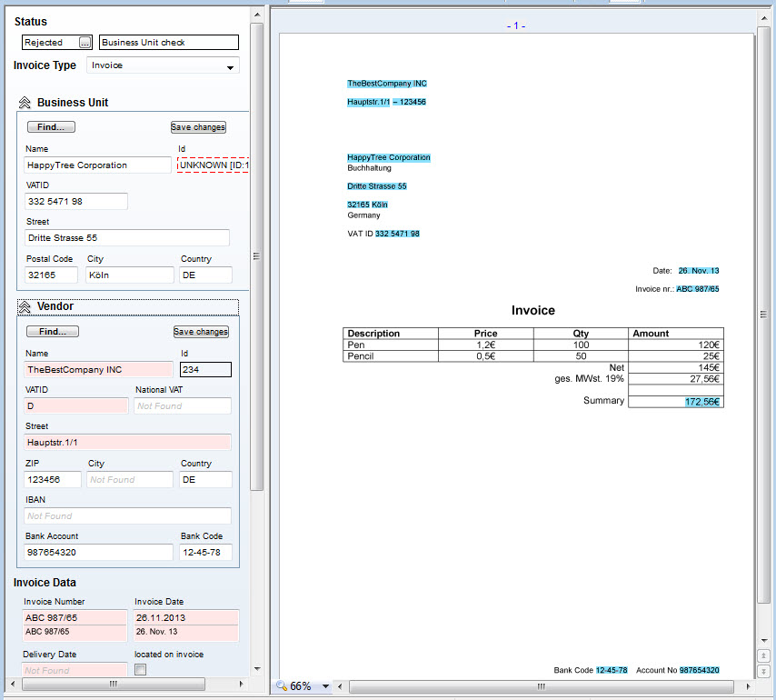Click the Vendor Street field Hauptstr.1/1

pos(127,442)
